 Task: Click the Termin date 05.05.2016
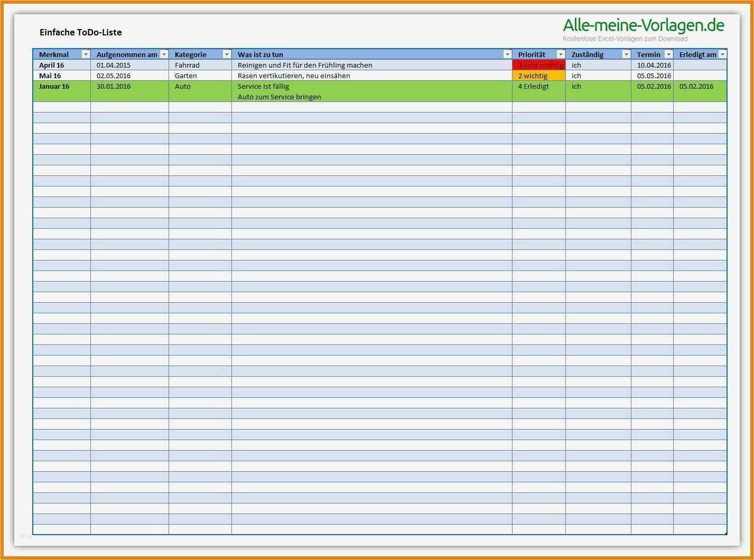point(654,76)
